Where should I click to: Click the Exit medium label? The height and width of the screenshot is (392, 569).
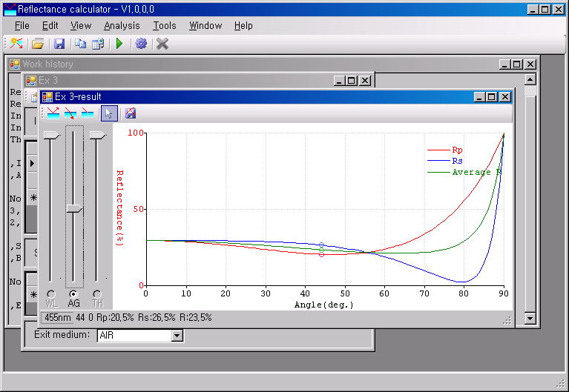coord(62,334)
